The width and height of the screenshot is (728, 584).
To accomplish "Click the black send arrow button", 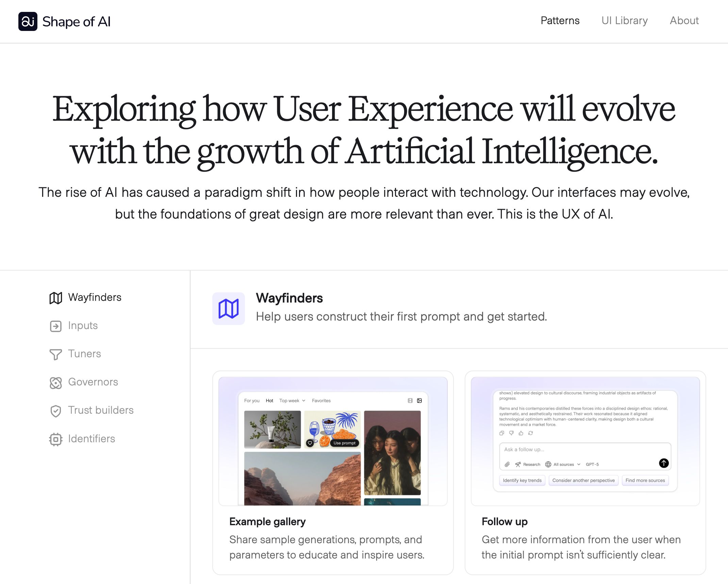I will (664, 463).
